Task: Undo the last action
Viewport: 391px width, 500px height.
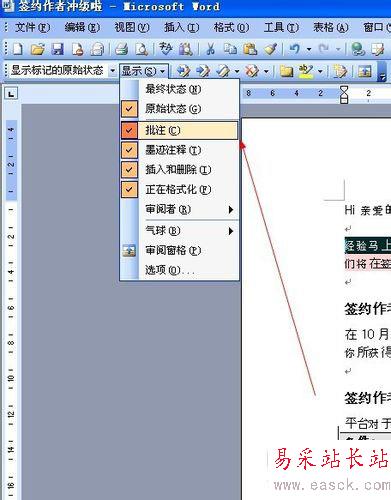Action: click(x=294, y=49)
